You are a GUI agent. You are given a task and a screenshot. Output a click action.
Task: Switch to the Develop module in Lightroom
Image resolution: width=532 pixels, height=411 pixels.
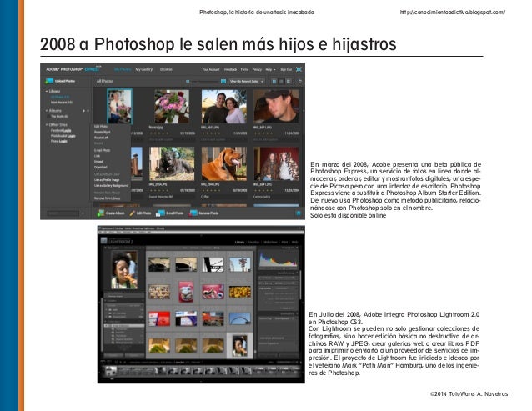point(253,242)
